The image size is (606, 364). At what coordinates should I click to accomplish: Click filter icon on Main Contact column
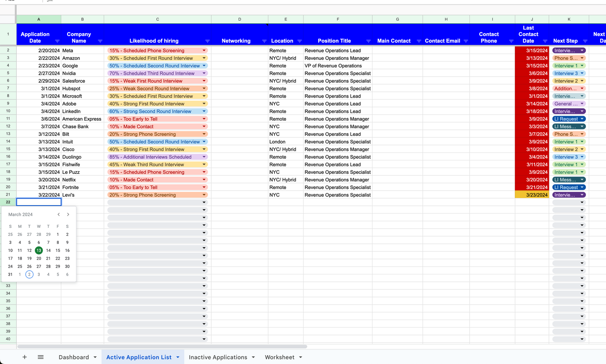click(419, 41)
